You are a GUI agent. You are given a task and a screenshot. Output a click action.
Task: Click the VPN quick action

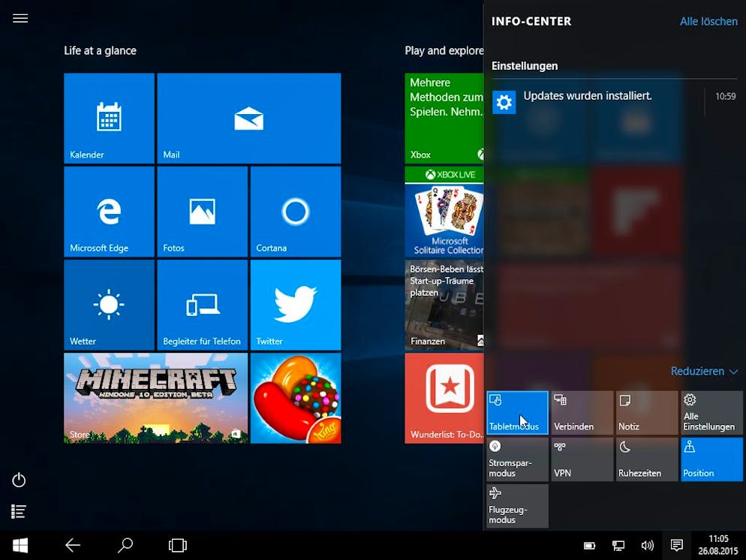pyautogui.click(x=582, y=459)
